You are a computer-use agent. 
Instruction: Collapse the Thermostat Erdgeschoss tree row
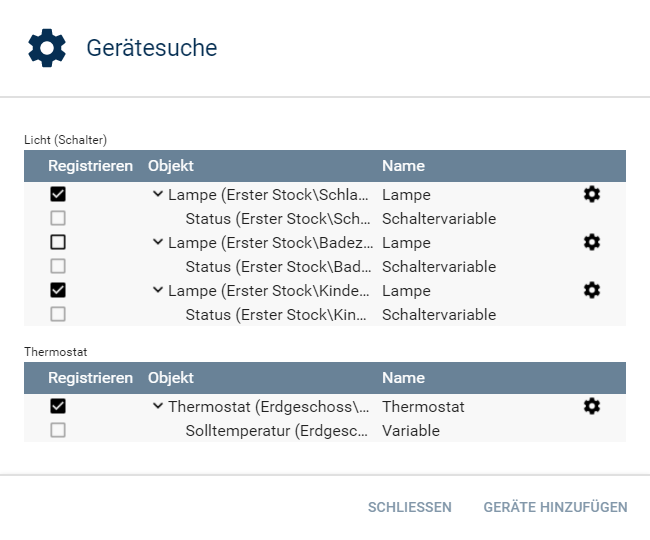(158, 406)
